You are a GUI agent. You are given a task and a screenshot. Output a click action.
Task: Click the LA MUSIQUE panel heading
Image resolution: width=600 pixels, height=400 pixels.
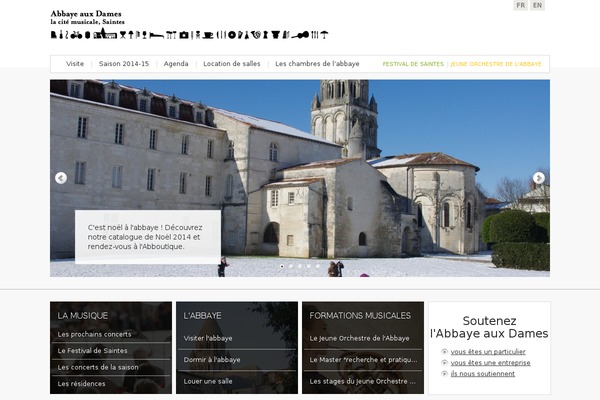(83, 316)
